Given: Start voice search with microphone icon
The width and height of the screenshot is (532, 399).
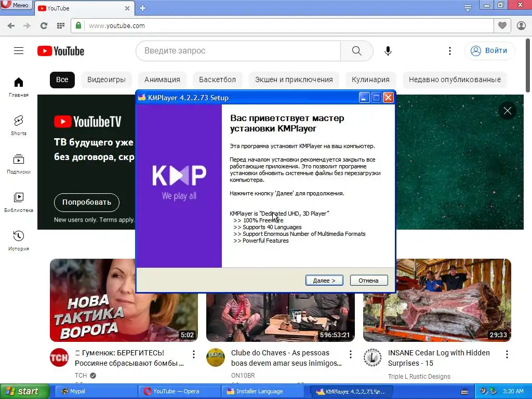Looking at the screenshot, I should point(388,51).
